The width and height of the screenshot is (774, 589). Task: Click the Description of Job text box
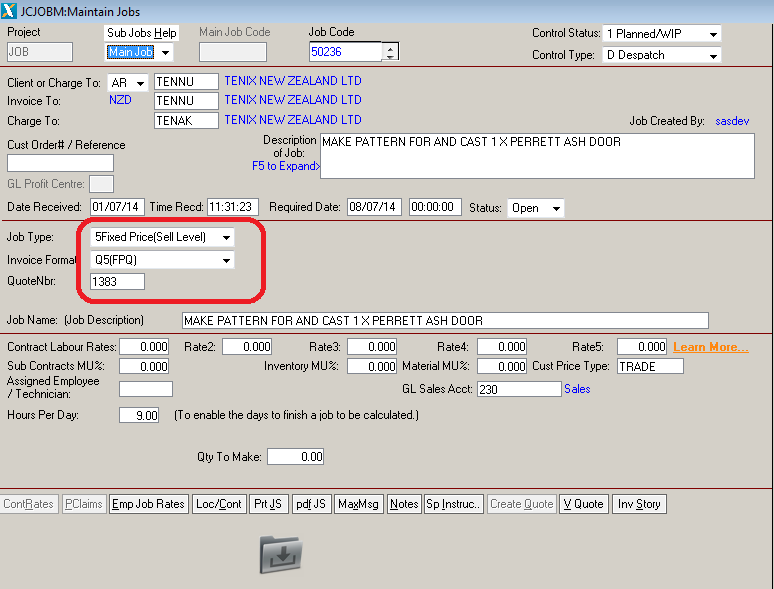(x=537, y=156)
